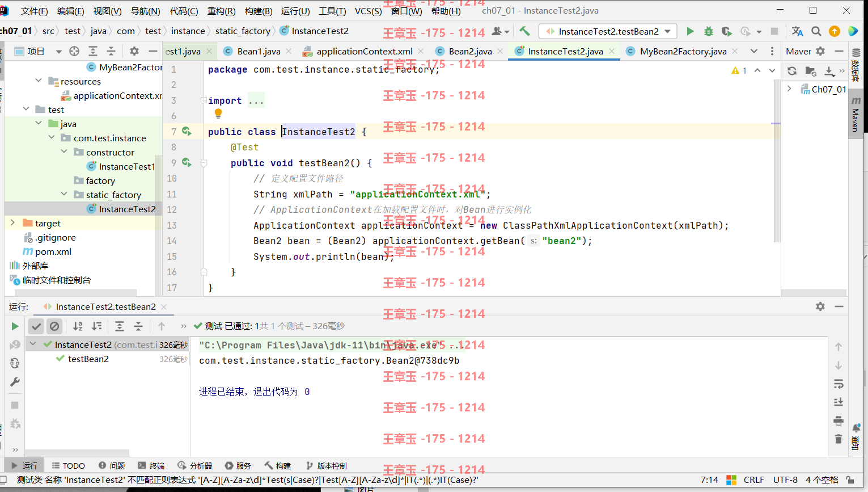
Task: Toggle scroll-to-end in the console
Action: tap(839, 402)
